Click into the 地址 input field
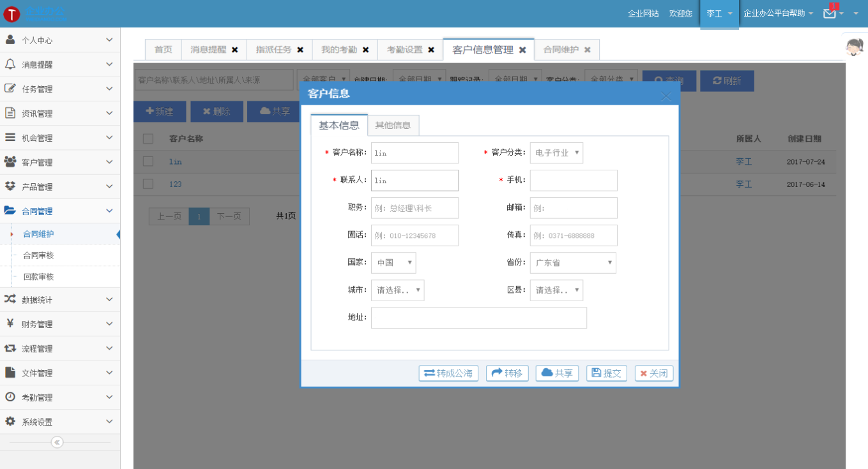 pos(479,318)
